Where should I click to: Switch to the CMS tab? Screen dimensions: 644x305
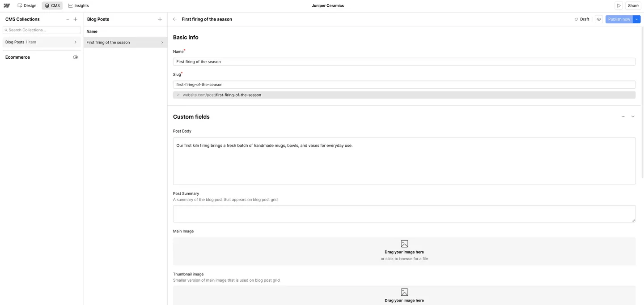click(x=52, y=6)
